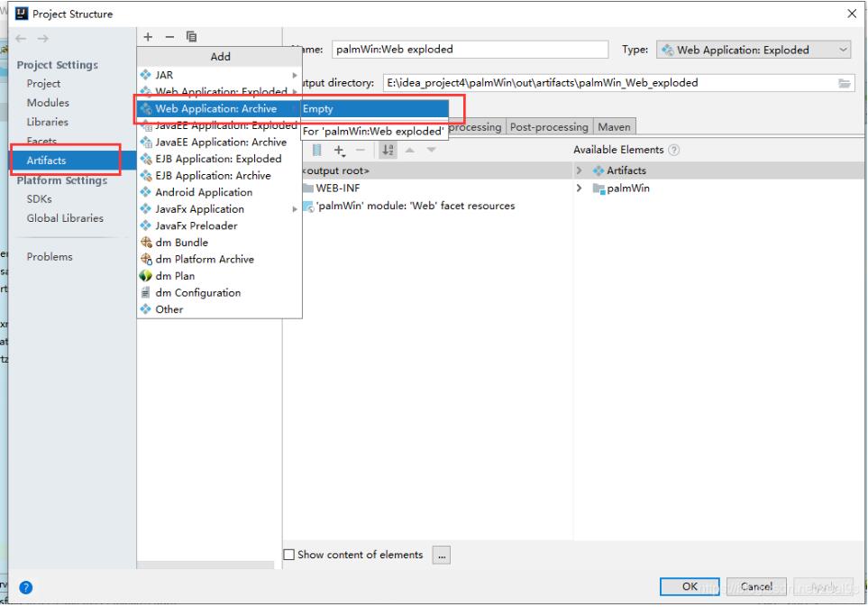Choose dm Configuration from Add menu
The width and height of the screenshot is (868, 607).
click(219, 293)
